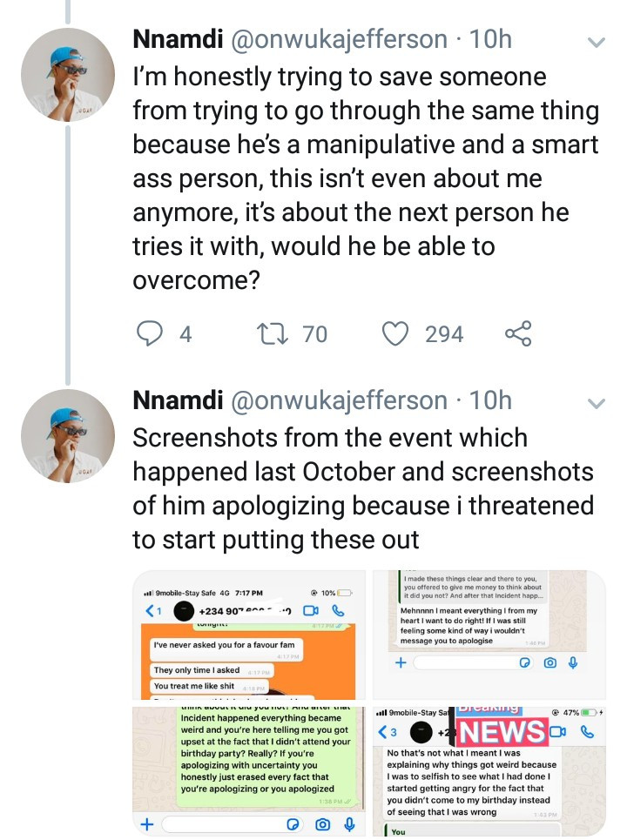View top-right apology chat screenshot
Image resolution: width=627 pixels, height=840 pixels.
tap(489, 635)
